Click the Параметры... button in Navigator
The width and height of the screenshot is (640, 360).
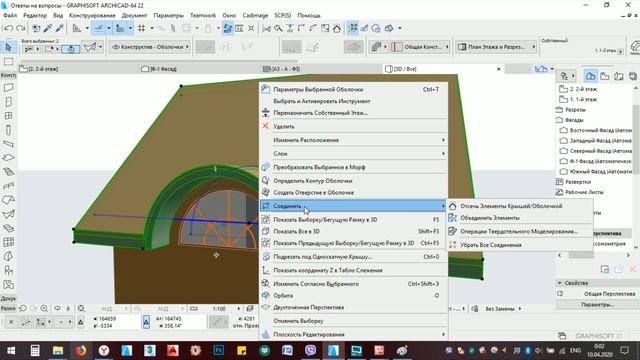click(597, 304)
